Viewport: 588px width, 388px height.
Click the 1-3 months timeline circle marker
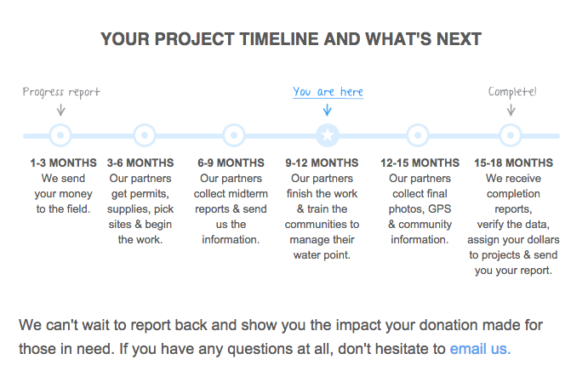pyautogui.click(x=60, y=135)
